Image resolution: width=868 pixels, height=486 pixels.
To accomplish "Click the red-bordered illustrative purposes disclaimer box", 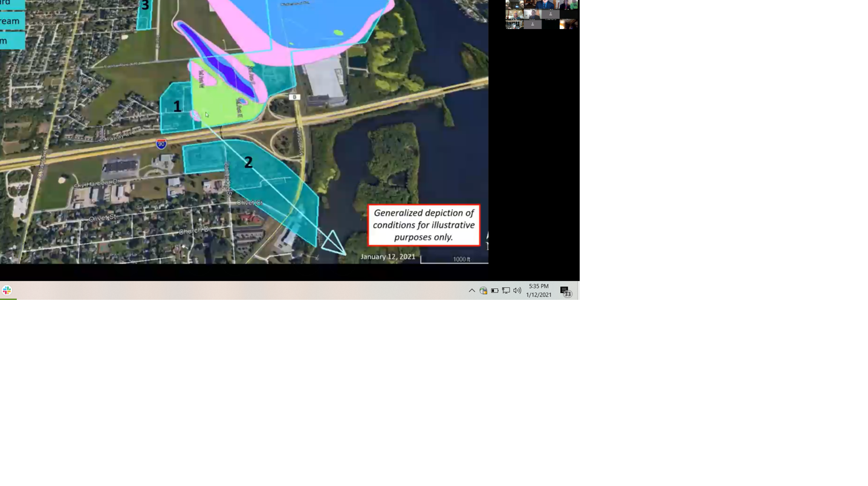I will point(423,225).
